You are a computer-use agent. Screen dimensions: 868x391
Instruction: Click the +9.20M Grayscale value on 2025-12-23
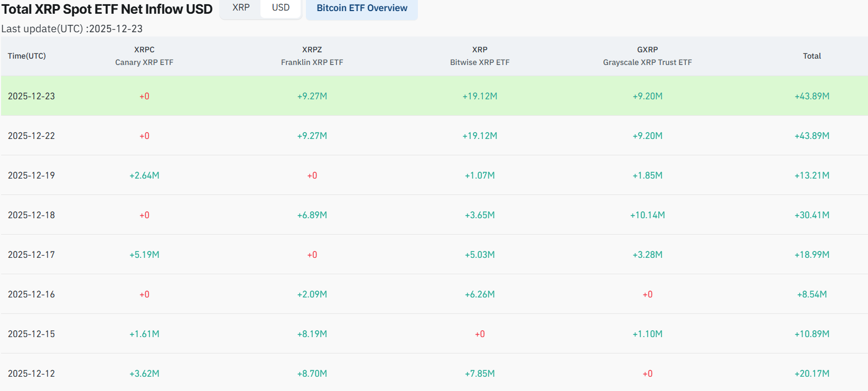pos(648,96)
